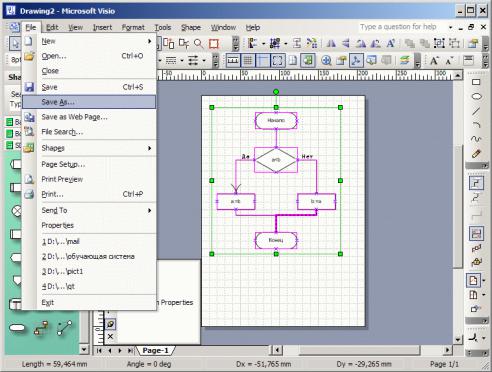Toggle the highlighted Drawing Explorer window button
Screen dimensions: 492x372
point(356,61)
